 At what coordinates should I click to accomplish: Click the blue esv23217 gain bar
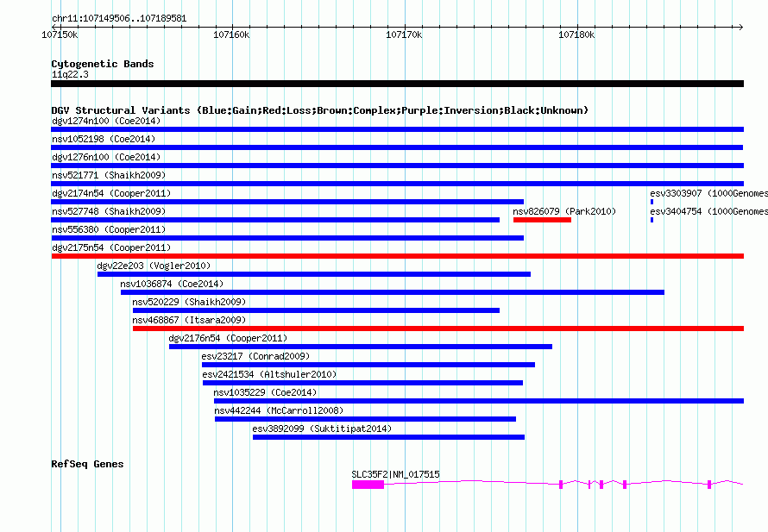tap(368, 365)
